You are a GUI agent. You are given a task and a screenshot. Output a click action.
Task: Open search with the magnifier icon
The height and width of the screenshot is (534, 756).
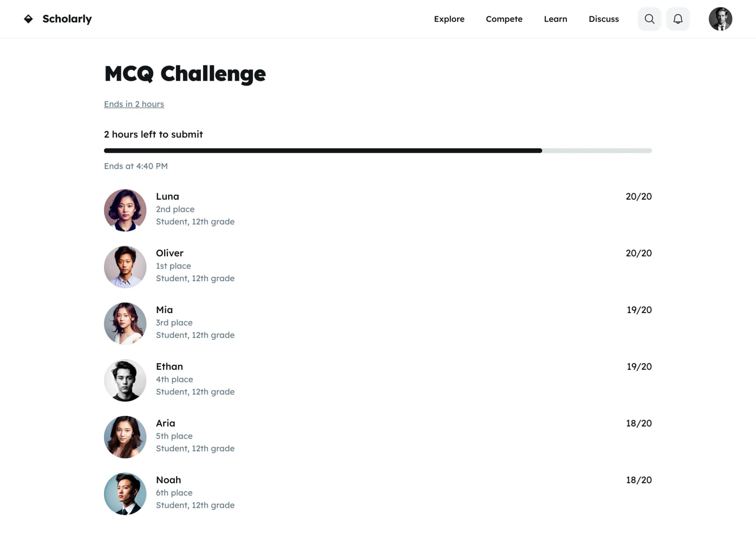pos(649,19)
